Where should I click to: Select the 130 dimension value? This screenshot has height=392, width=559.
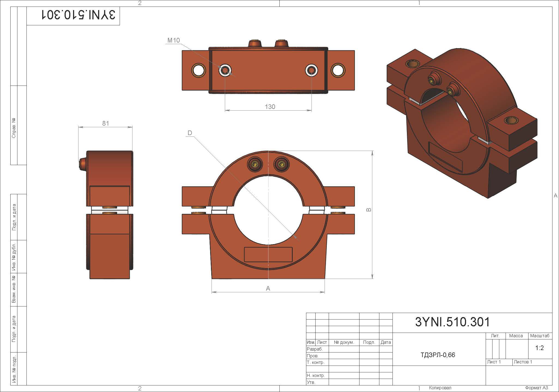(270, 107)
